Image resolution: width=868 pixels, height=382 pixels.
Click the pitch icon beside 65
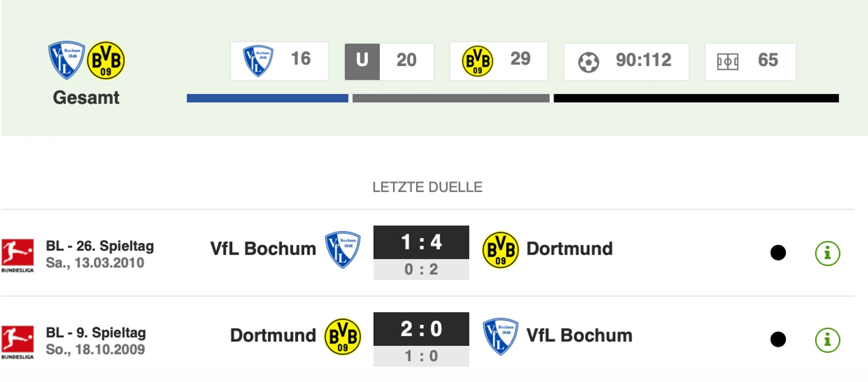[x=728, y=61]
